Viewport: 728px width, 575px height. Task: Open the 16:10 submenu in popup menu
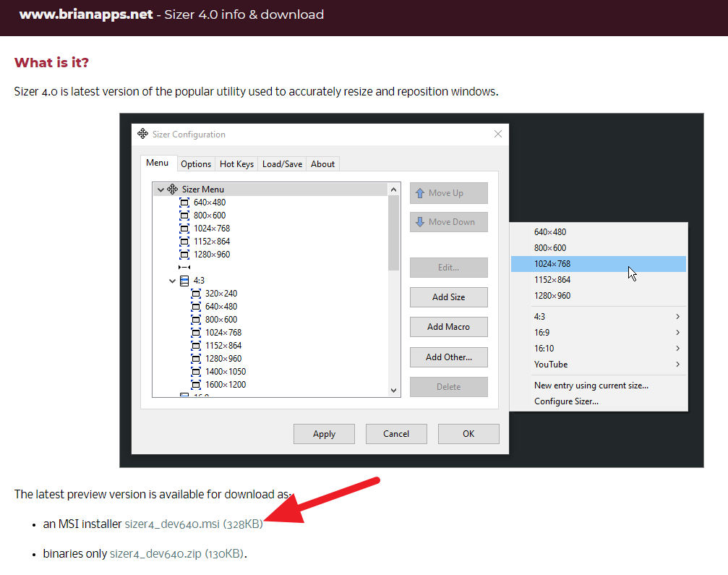(599, 349)
